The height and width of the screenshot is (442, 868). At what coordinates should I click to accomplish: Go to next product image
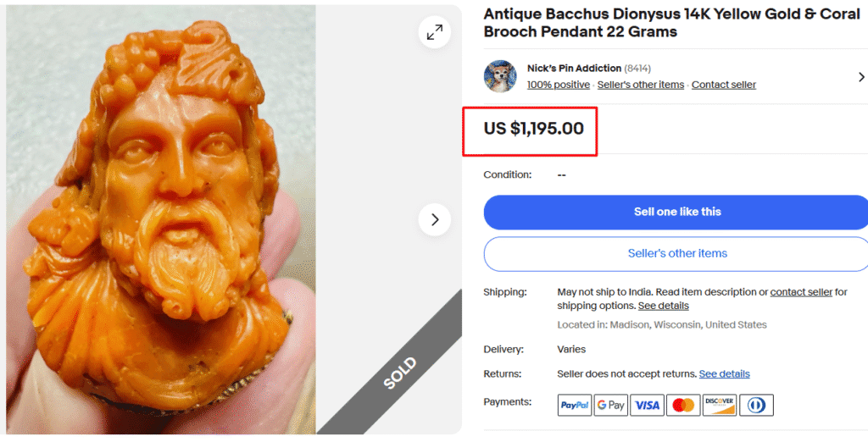[x=434, y=220]
